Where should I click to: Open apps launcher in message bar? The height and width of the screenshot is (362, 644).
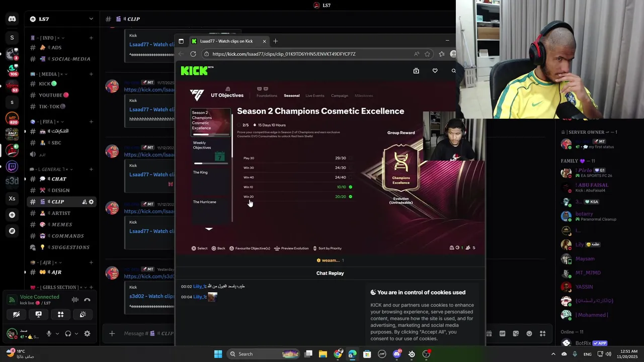tap(542, 333)
